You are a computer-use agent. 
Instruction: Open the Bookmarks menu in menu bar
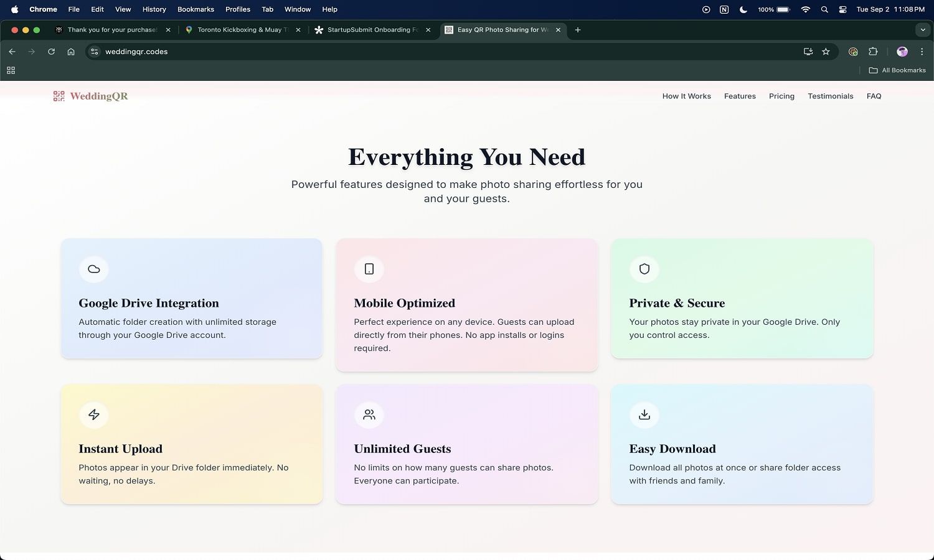point(196,9)
